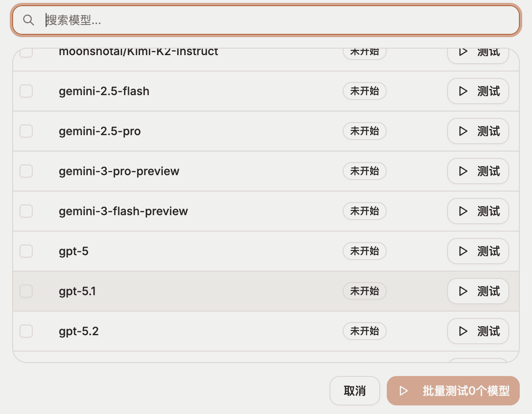Click 批量测试0个模型 button label
Viewport: 532px width, 414px height.
pos(466,391)
